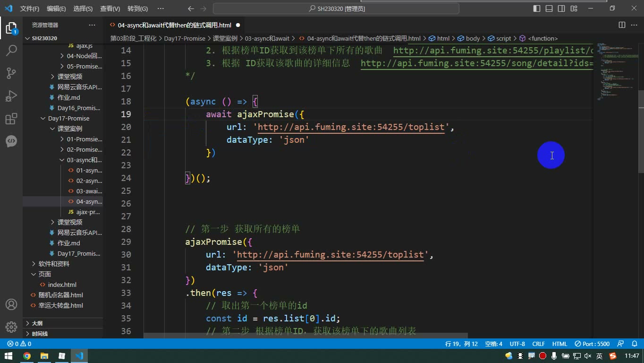The height and width of the screenshot is (363, 644).
Task: Open the Source Control view
Action: coord(11,73)
